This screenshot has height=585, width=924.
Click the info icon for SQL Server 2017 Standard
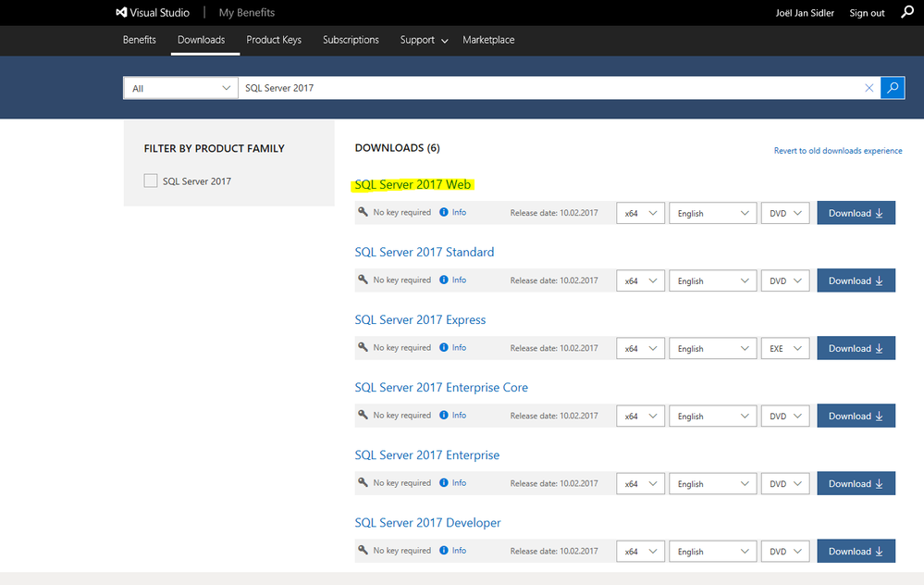click(x=444, y=280)
